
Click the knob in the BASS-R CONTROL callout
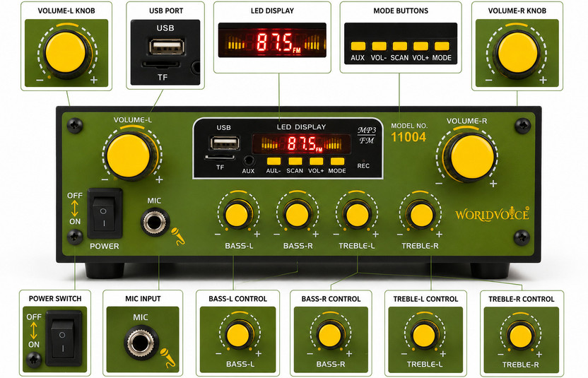[x=330, y=335]
